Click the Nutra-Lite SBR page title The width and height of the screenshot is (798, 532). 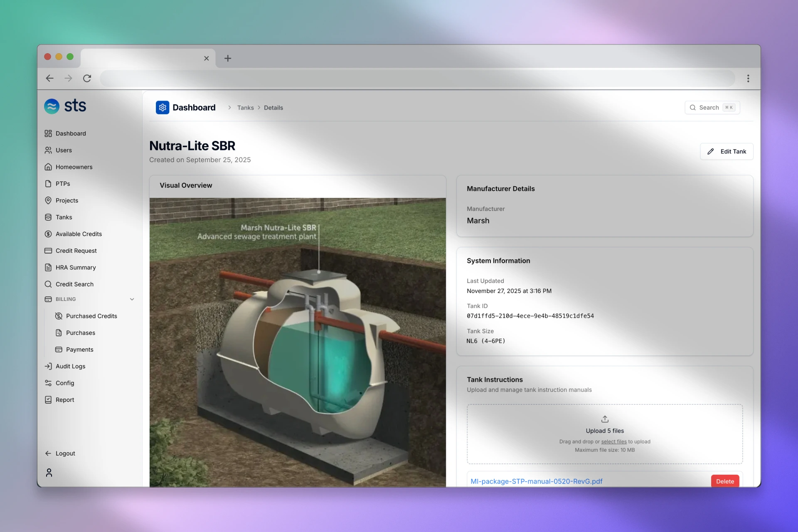pyautogui.click(x=192, y=146)
